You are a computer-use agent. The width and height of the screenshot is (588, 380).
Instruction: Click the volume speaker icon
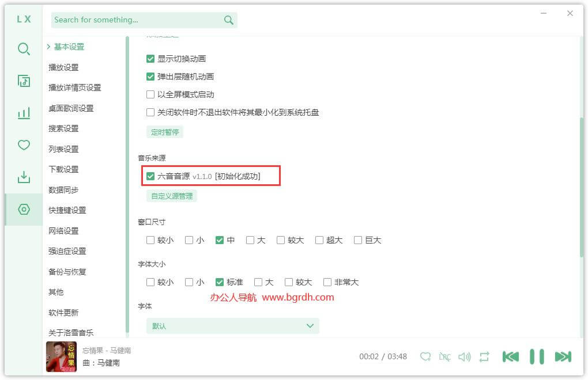coord(464,357)
